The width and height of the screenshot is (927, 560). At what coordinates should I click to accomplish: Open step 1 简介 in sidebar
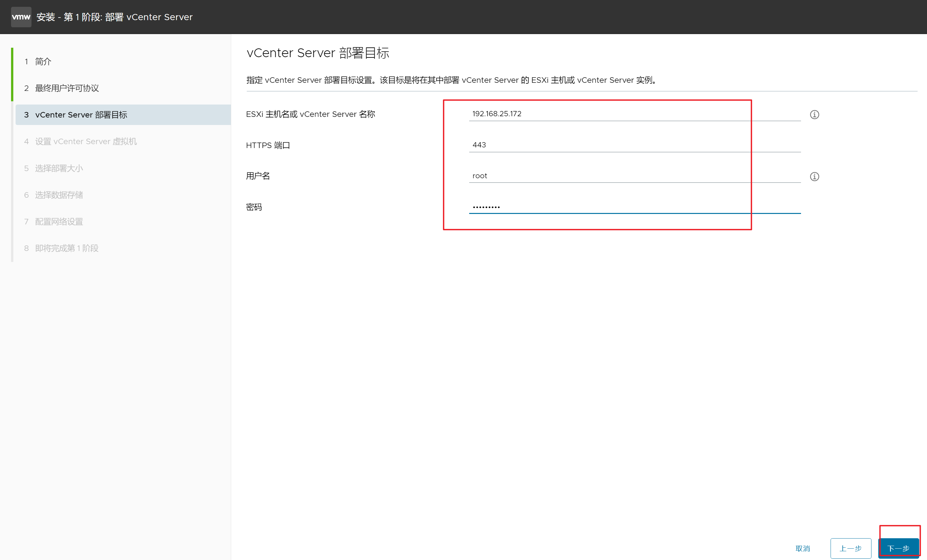[x=43, y=61]
